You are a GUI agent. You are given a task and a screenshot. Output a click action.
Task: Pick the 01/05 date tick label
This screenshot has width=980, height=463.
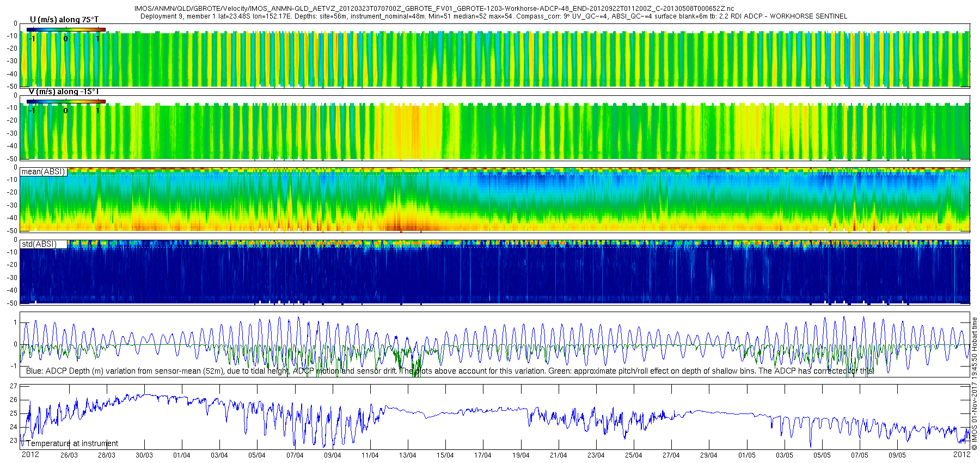[x=746, y=455]
